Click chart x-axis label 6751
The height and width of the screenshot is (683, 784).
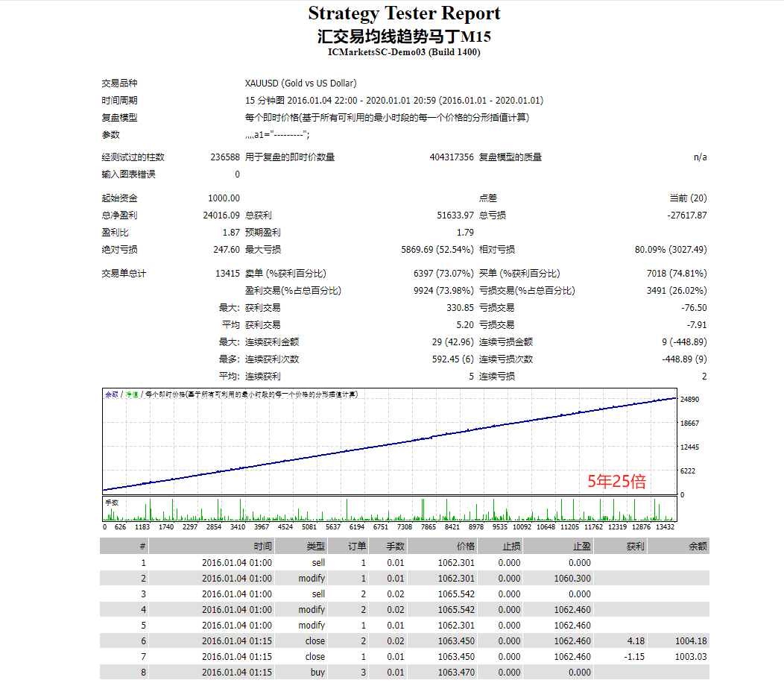pos(381,527)
